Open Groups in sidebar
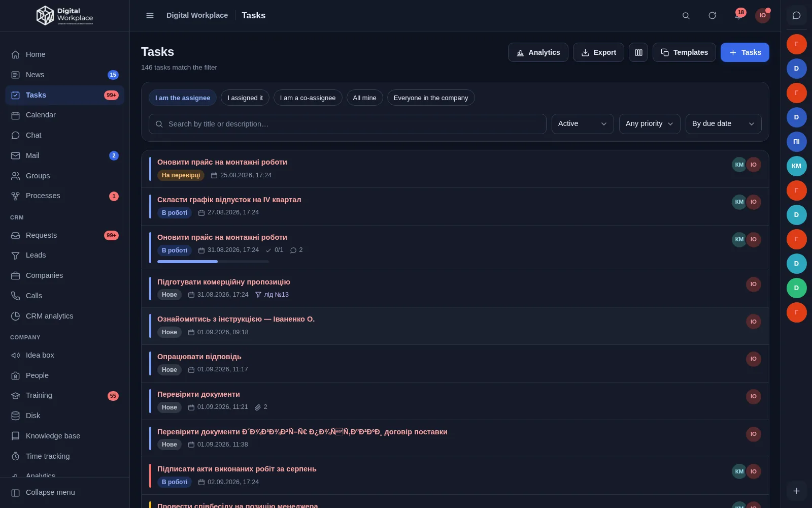 click(65, 176)
